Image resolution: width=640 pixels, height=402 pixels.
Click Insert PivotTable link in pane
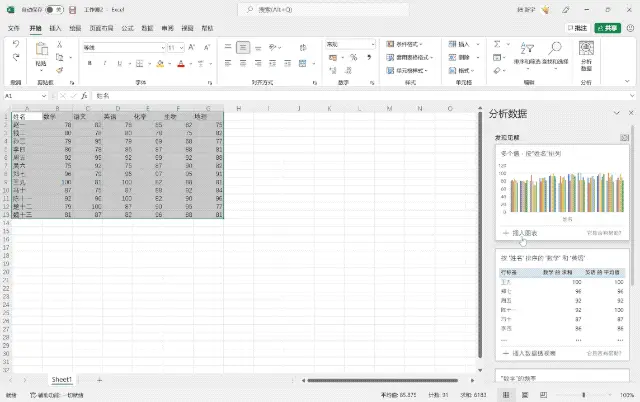(x=529, y=353)
